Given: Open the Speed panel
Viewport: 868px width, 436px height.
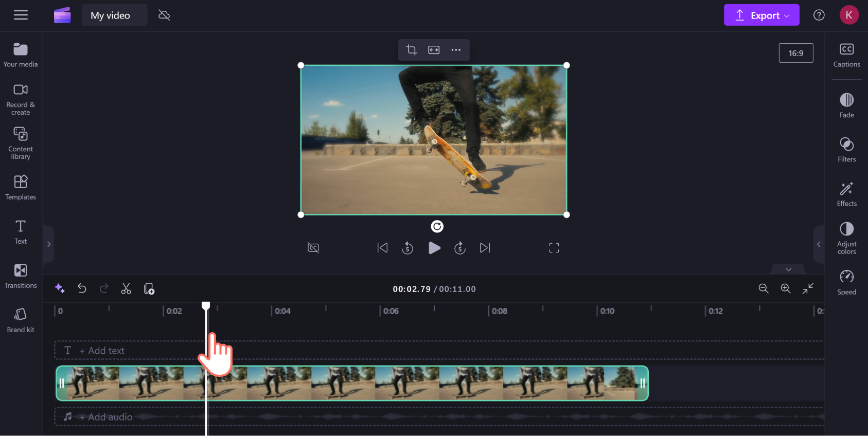Looking at the screenshot, I should (846, 282).
